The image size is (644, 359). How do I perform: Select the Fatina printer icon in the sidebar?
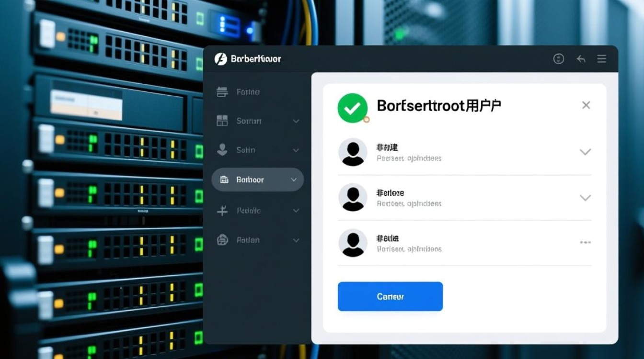(x=222, y=91)
